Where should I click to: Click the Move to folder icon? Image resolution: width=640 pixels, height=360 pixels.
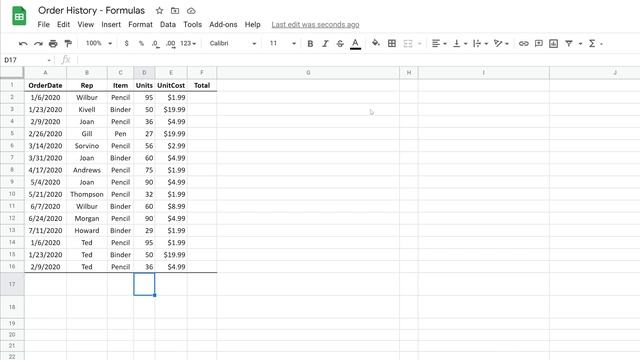tap(175, 11)
